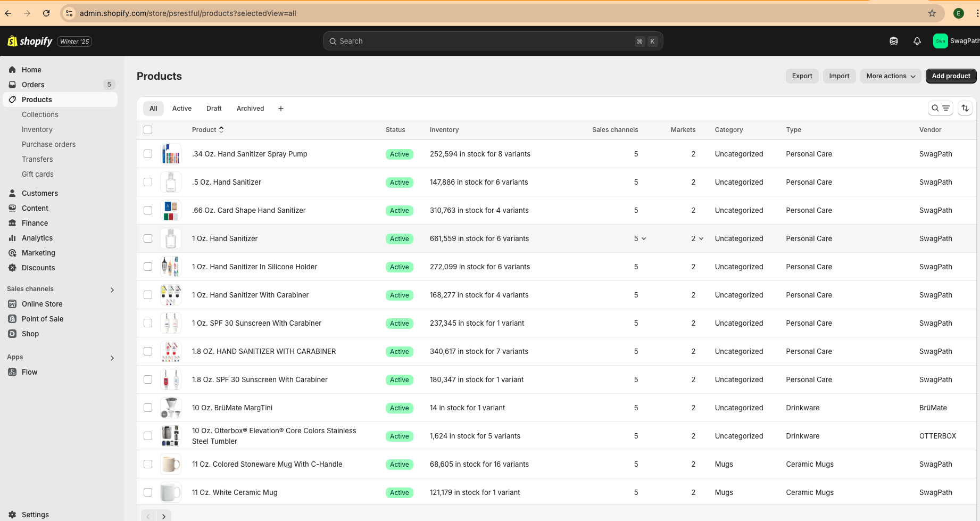Open Purchase orders in the sidebar

(49, 144)
